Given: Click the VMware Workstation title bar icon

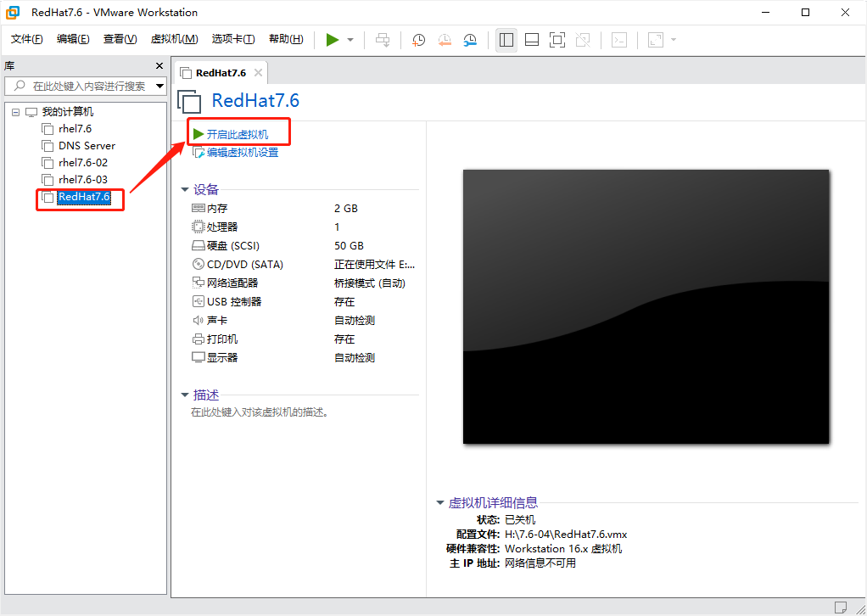Looking at the screenshot, I should pos(13,12).
